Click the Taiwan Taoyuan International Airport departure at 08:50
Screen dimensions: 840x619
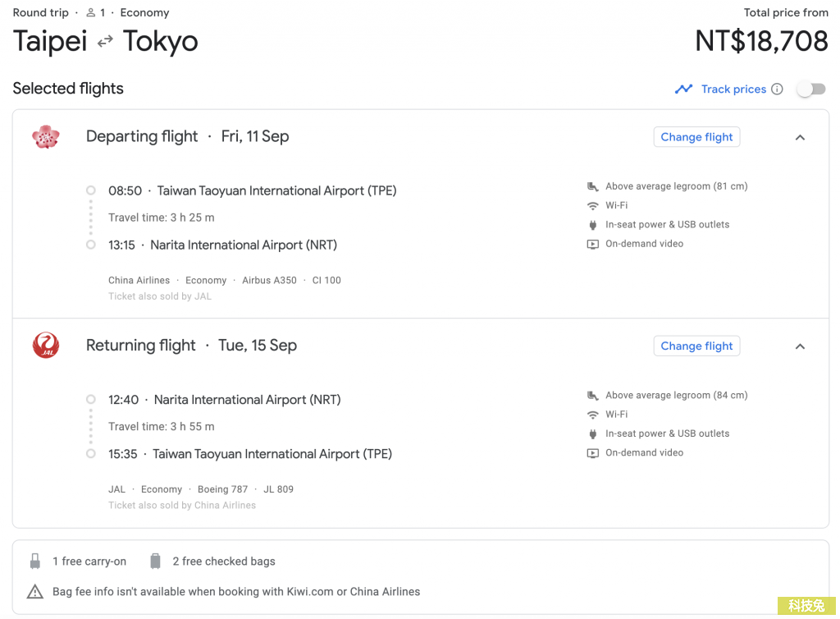276,190
